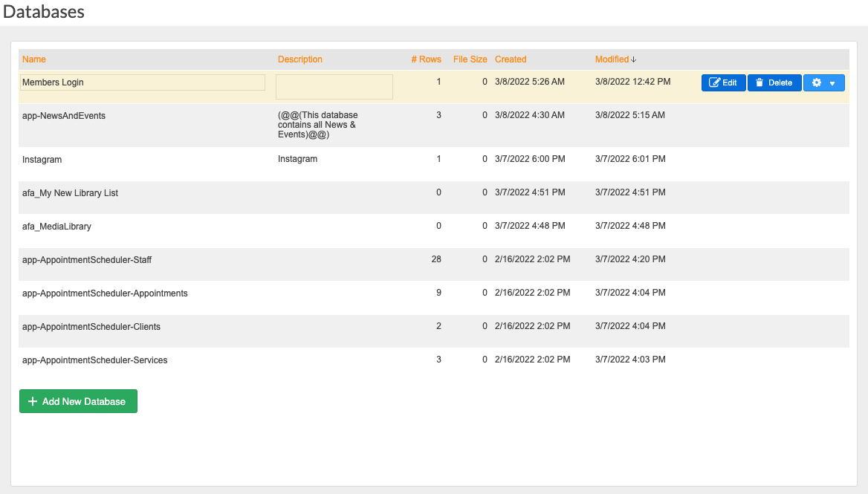Select app-AppointmentScheduler-Services row

pos(95,360)
